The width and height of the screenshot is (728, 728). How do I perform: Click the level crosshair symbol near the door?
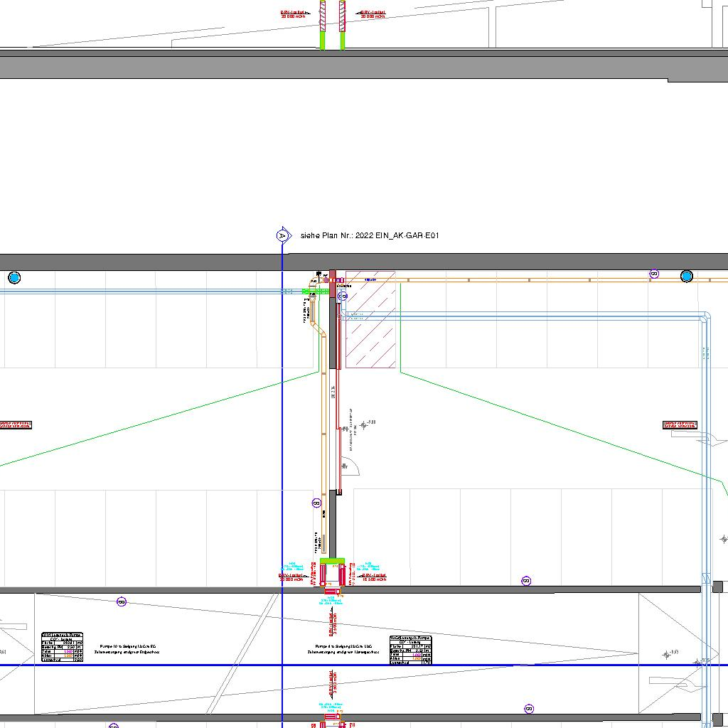click(365, 425)
